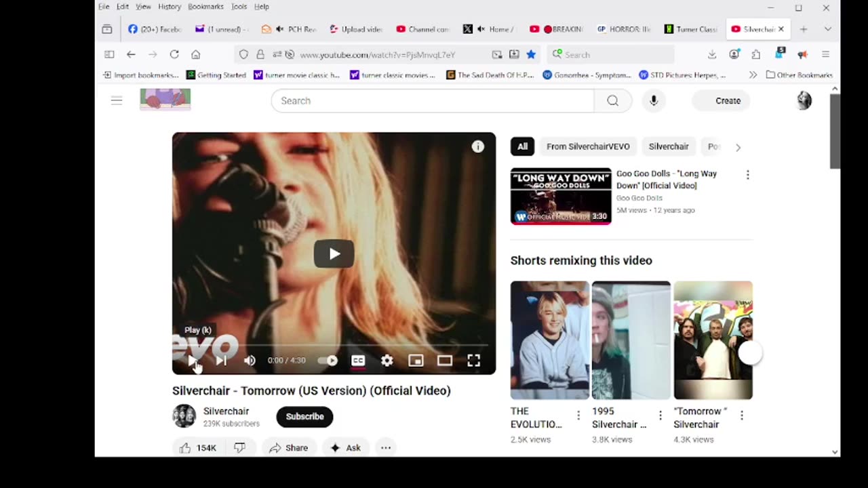Search YouTube with your voice
Image resolution: width=868 pixels, height=488 pixels.
[x=654, y=100]
